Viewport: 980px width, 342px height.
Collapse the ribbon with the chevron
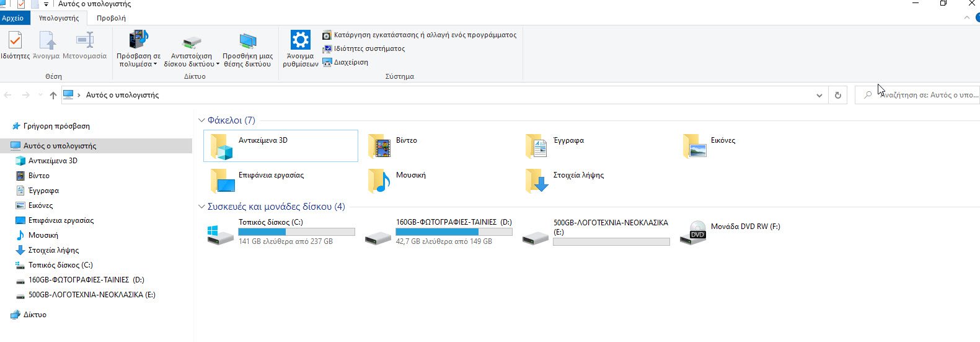[x=967, y=17]
